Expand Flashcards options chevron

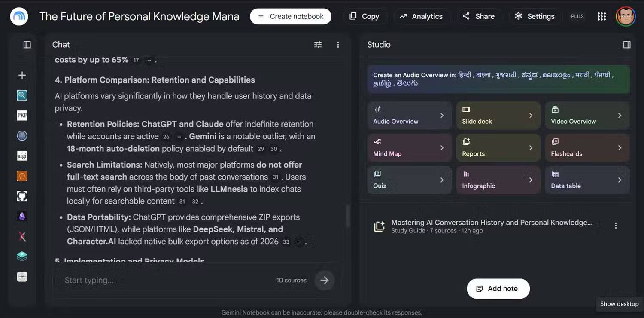(x=620, y=148)
